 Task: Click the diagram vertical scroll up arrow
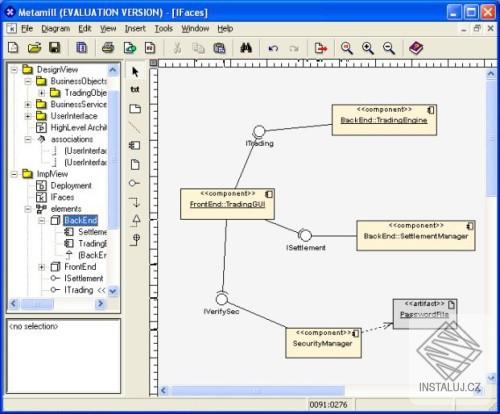[x=491, y=74]
